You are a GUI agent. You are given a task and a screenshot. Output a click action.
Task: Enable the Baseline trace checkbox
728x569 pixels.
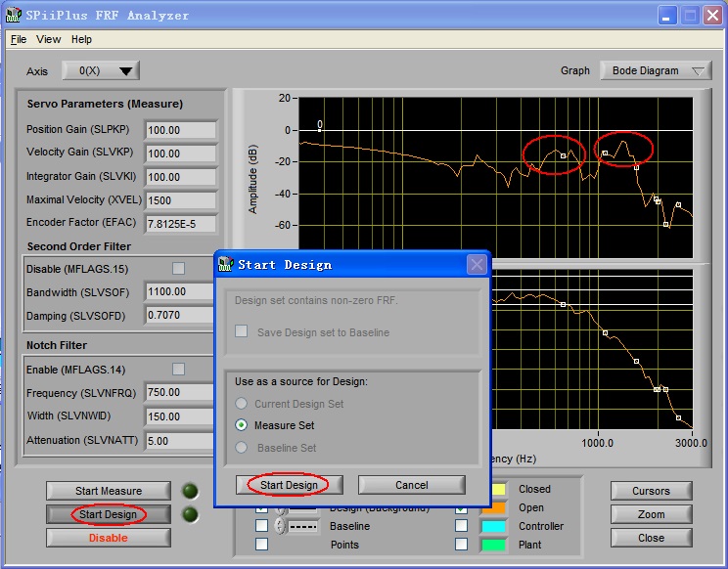pos(262,526)
